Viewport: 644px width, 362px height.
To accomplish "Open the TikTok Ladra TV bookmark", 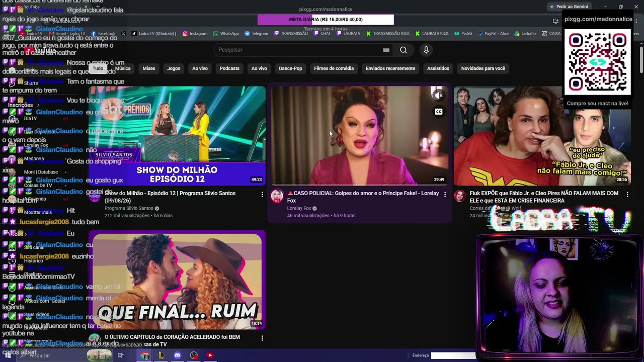I will [153, 34].
